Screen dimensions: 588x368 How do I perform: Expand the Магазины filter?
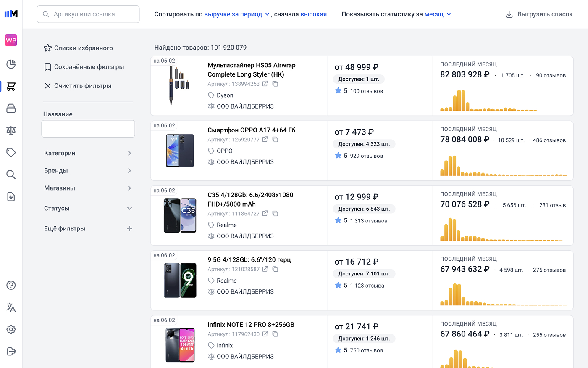click(88, 188)
